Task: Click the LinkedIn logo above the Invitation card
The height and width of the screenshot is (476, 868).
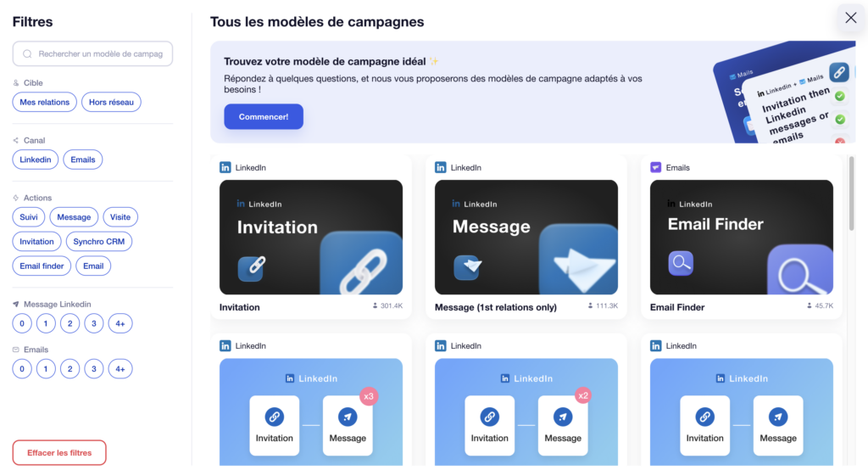Action: coord(225,167)
